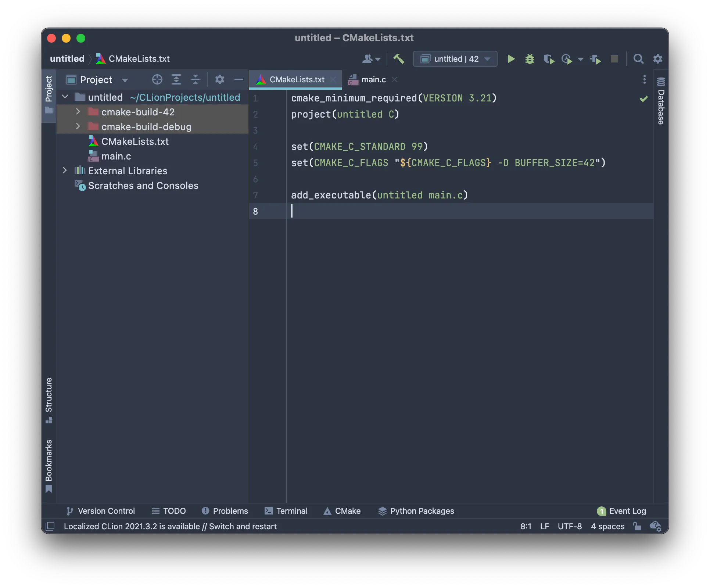Expand External Libraries node
710x588 pixels.
click(x=65, y=171)
